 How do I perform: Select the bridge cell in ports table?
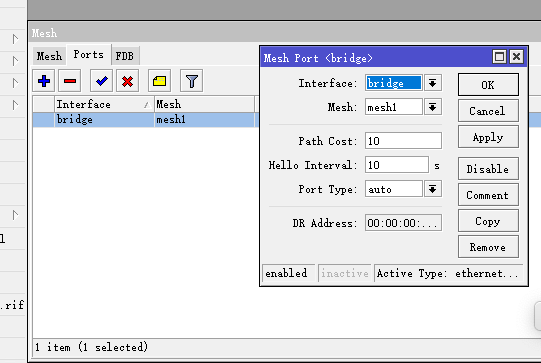click(104, 120)
